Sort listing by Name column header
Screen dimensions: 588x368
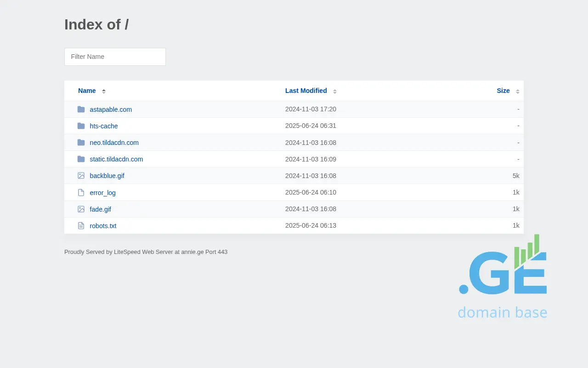coord(87,91)
